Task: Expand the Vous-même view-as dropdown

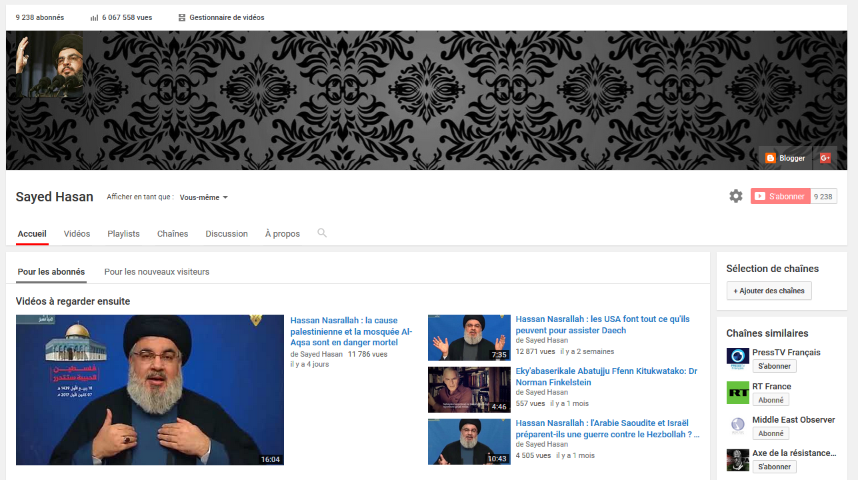Action: pyautogui.click(x=204, y=197)
